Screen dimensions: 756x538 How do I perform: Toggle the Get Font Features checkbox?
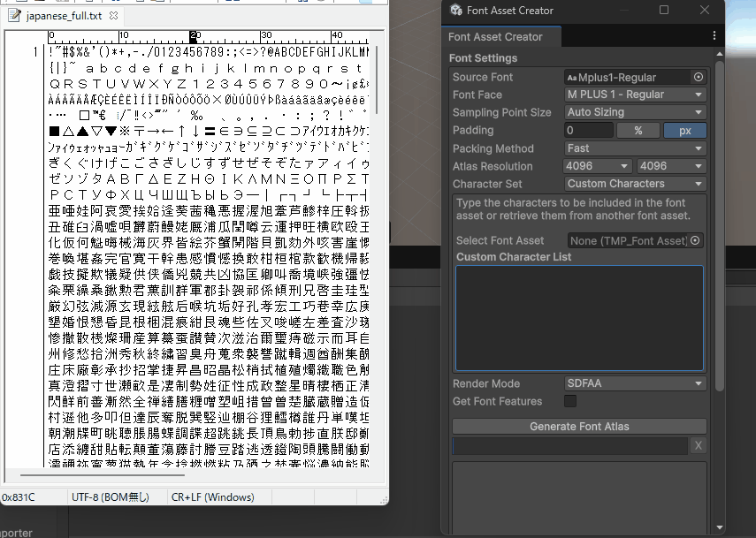pos(570,401)
